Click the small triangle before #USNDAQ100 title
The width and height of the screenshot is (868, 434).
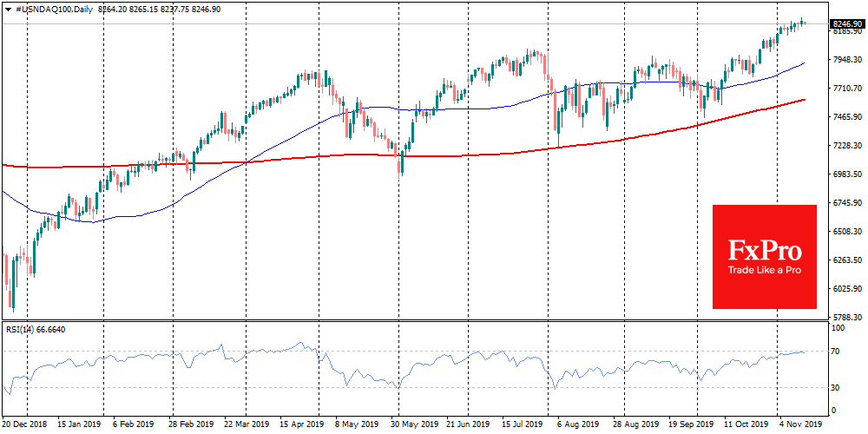(8, 7)
